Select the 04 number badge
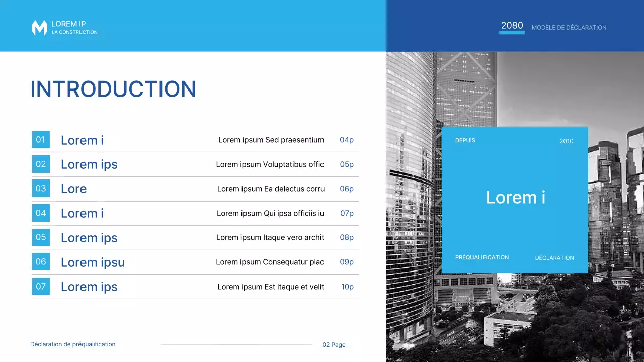This screenshot has height=362, width=644. (41, 213)
